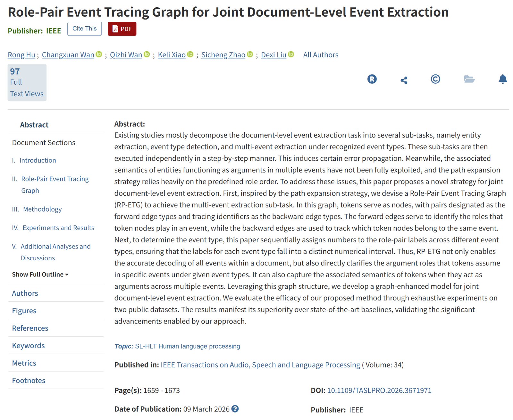Open author Qizhi Wan's profile

(x=126, y=55)
